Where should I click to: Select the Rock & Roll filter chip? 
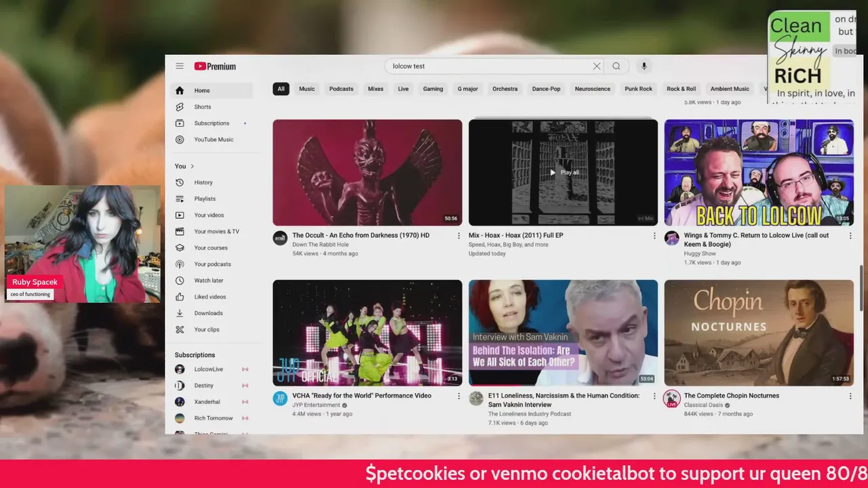[x=682, y=89]
